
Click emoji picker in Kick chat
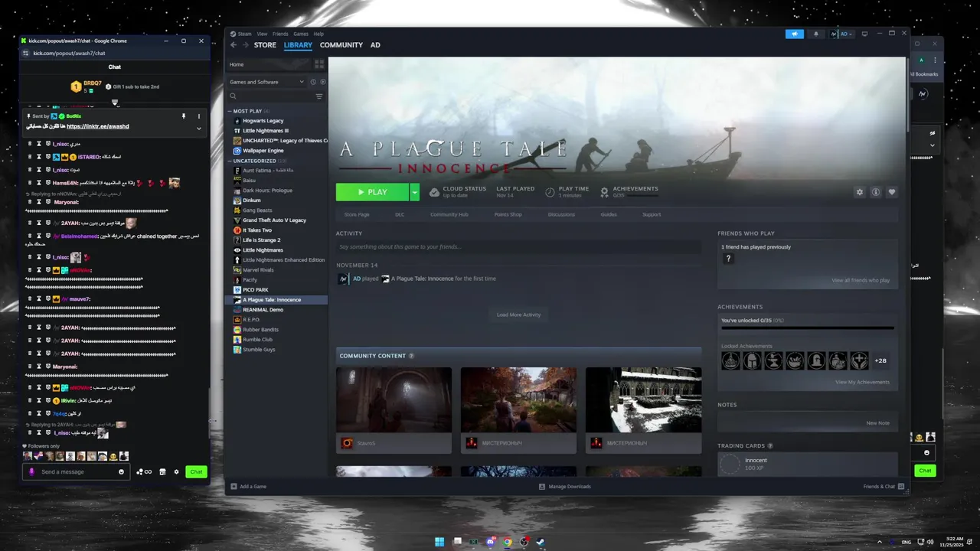tap(121, 471)
